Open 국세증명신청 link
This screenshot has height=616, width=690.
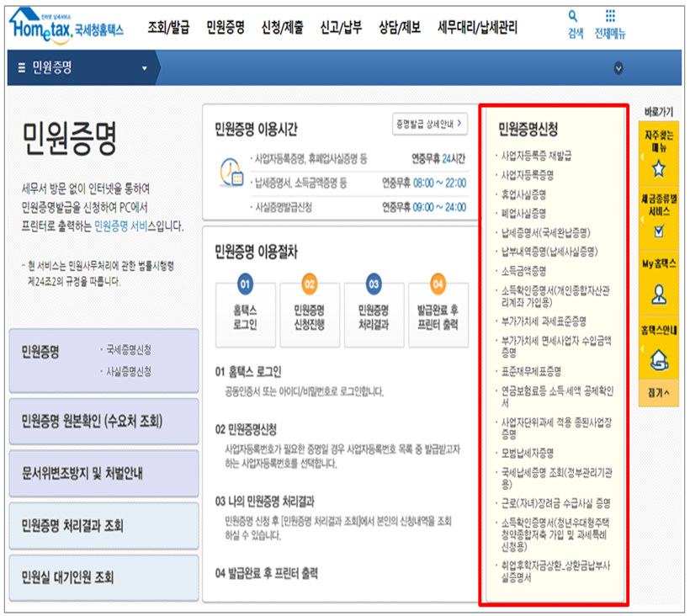coord(129,350)
